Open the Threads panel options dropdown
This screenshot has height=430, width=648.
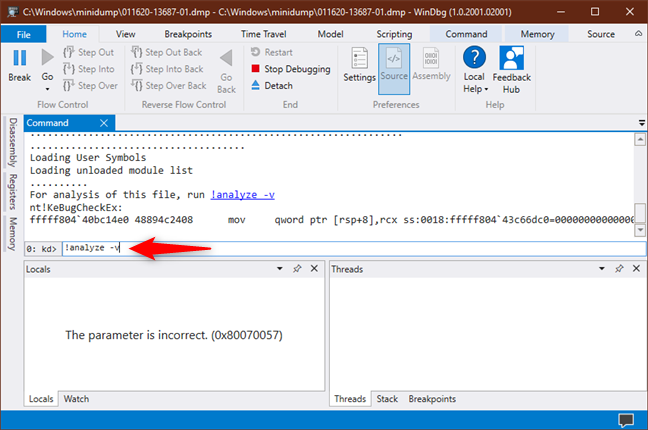pos(602,269)
